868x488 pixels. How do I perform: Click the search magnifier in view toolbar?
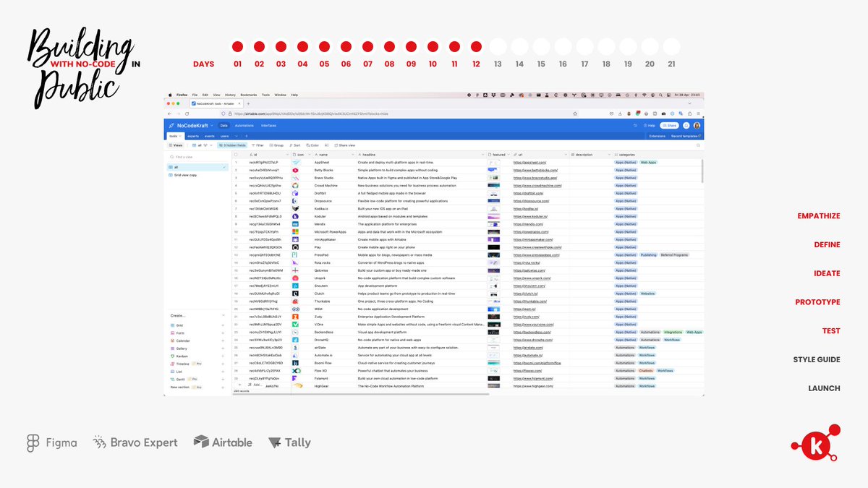pyautogui.click(x=698, y=145)
